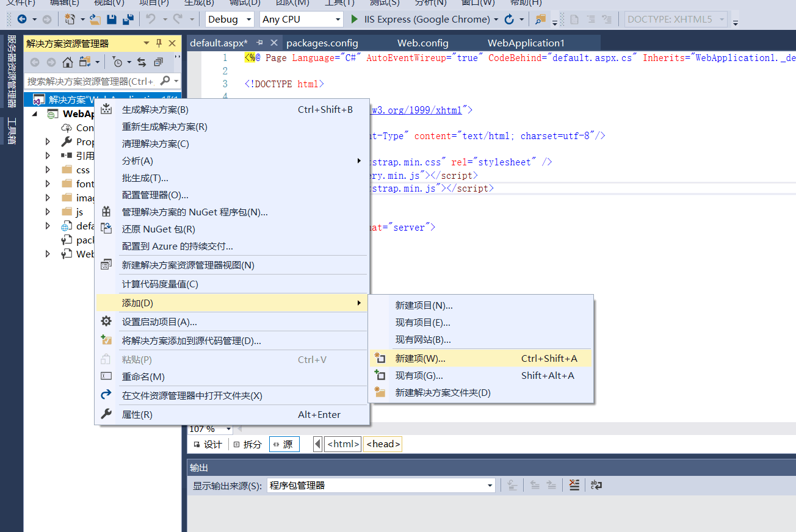The width and height of the screenshot is (796, 532).
Task: Expand the js folder node
Action: coord(48,212)
